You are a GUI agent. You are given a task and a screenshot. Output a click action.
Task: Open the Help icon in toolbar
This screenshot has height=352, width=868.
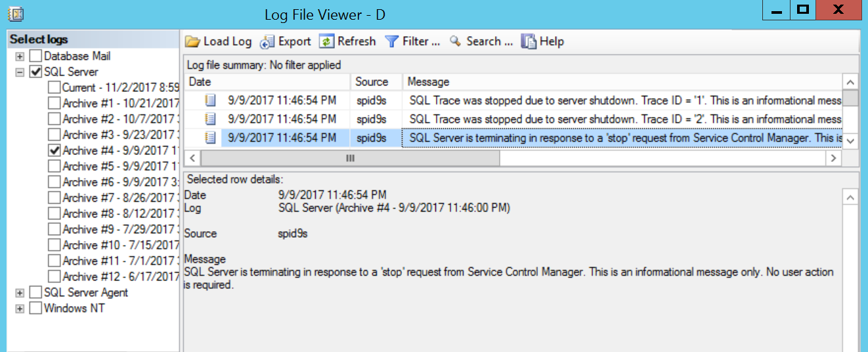(x=529, y=41)
